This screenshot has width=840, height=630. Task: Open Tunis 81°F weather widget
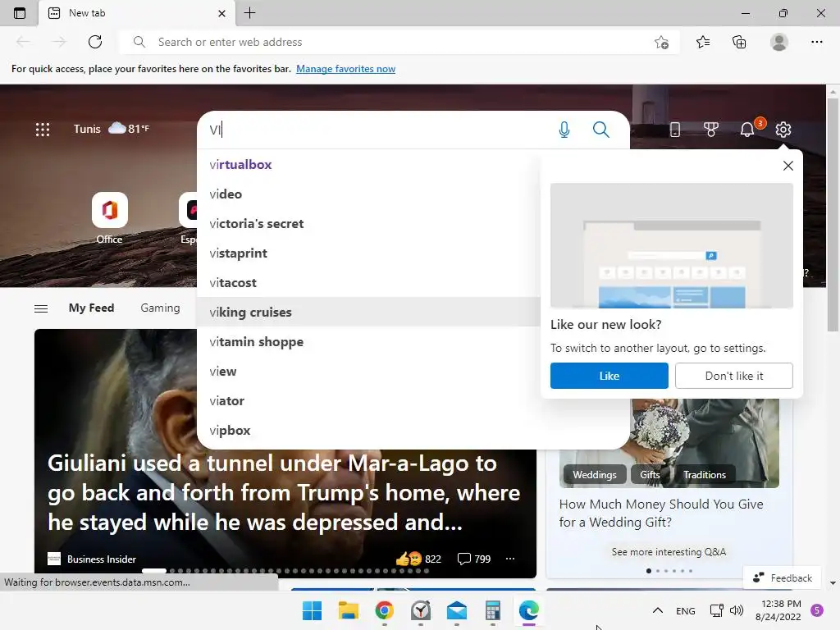[x=111, y=129]
